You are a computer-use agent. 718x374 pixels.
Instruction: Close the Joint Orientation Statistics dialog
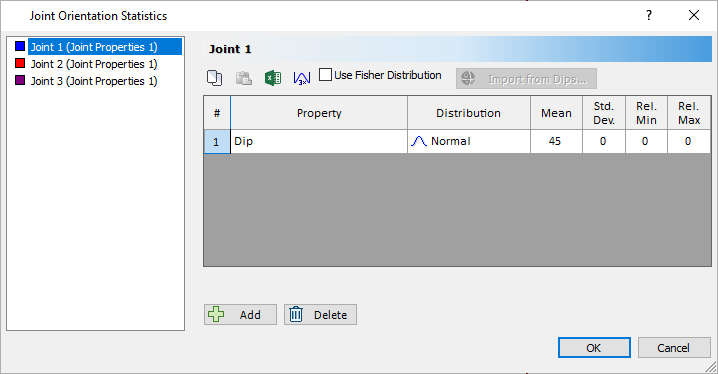coord(694,15)
